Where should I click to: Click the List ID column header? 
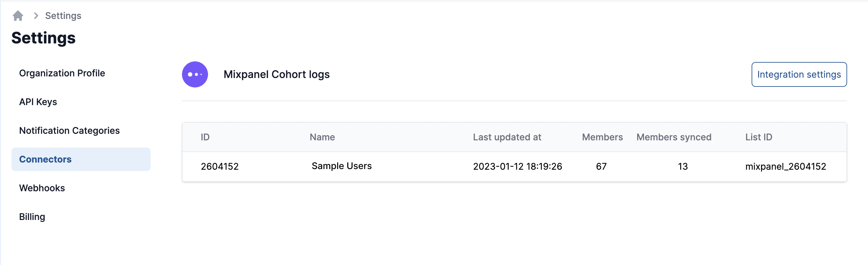(758, 137)
